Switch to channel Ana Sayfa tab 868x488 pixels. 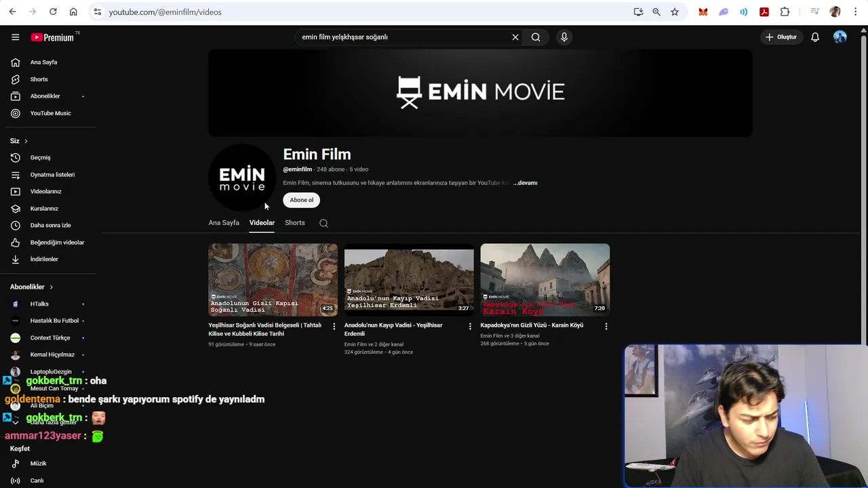(224, 223)
